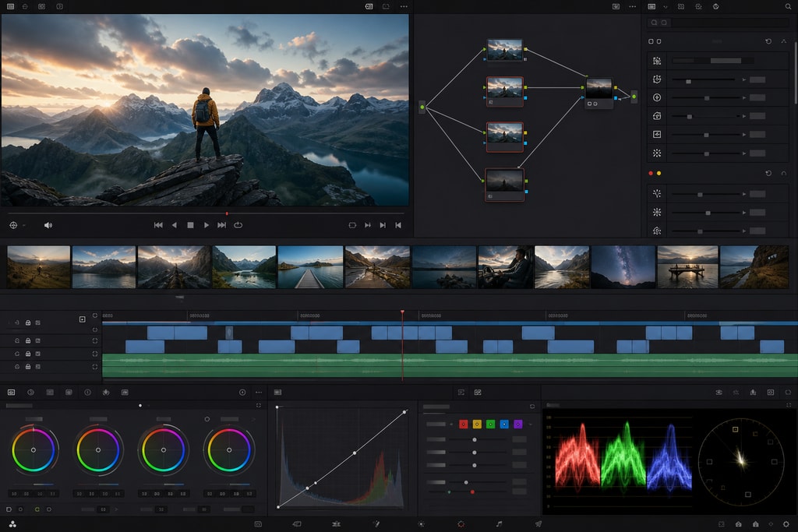This screenshot has height=532, width=798.
Task: Select the purple channel swatch
Action: (x=518, y=425)
